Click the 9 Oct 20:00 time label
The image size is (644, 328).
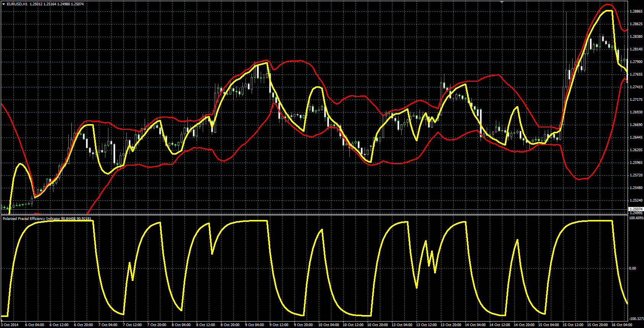click(303, 325)
